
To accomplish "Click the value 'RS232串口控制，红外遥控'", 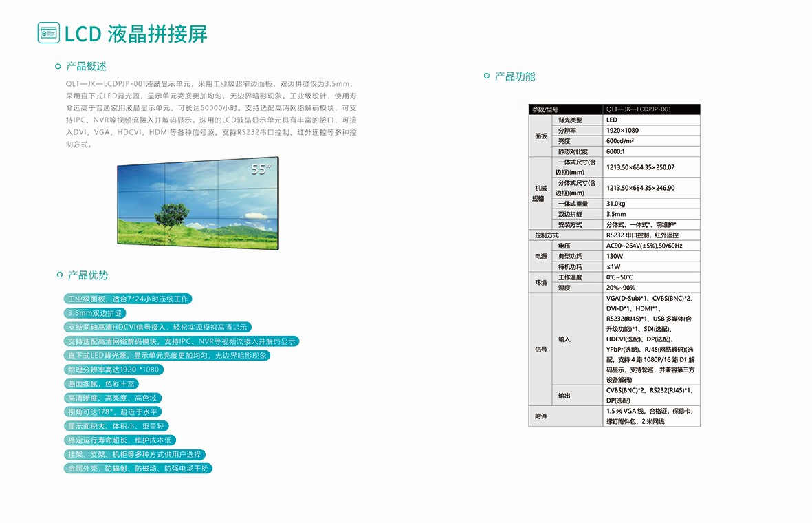I will tap(652, 235).
